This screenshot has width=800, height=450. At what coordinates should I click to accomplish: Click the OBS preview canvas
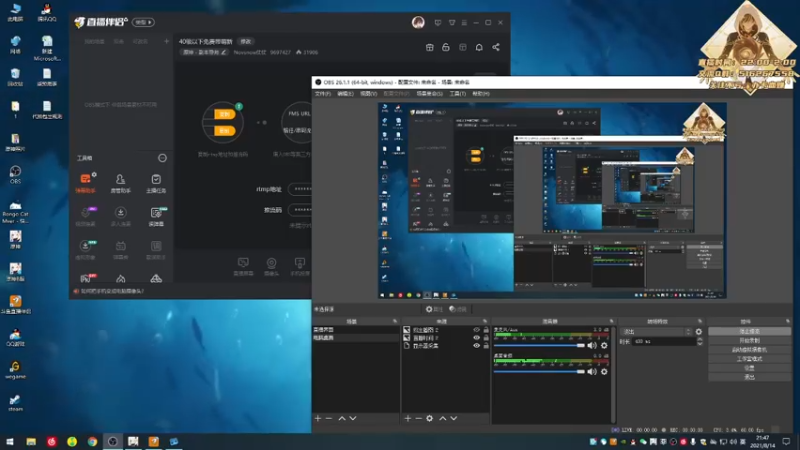point(552,200)
